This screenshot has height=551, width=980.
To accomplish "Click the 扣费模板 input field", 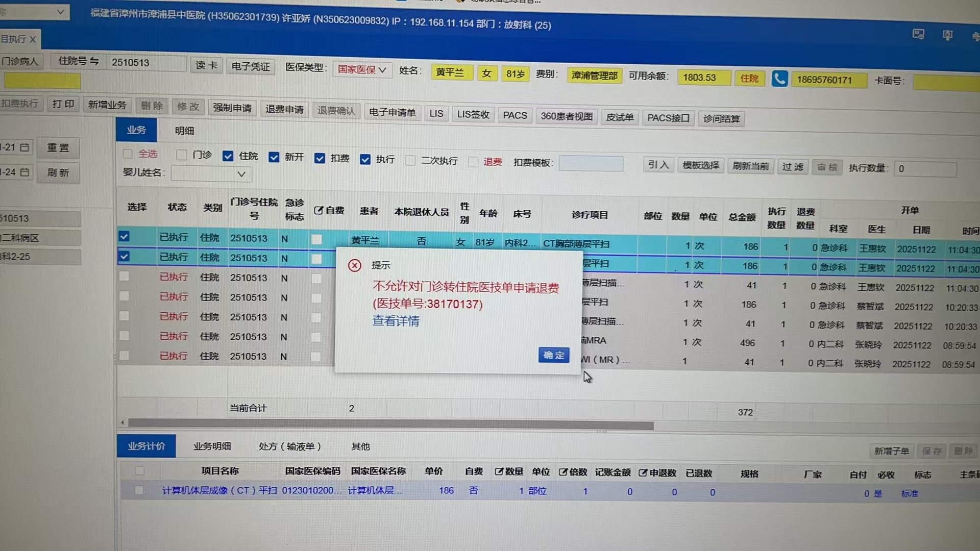I will tap(591, 164).
